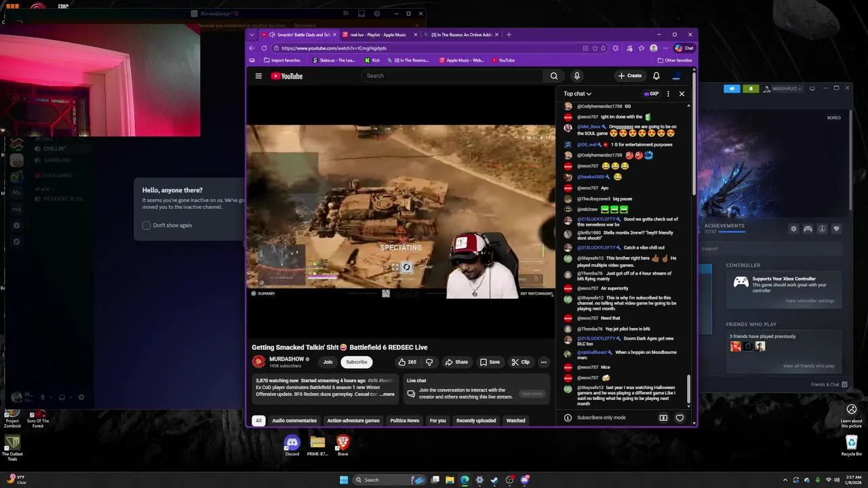Click the Join channel button

point(328,362)
